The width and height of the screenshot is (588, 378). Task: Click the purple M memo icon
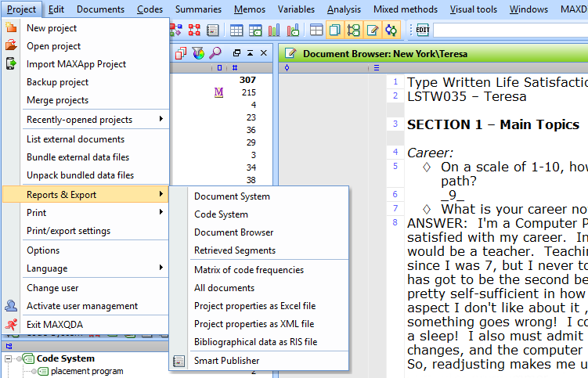tap(218, 92)
